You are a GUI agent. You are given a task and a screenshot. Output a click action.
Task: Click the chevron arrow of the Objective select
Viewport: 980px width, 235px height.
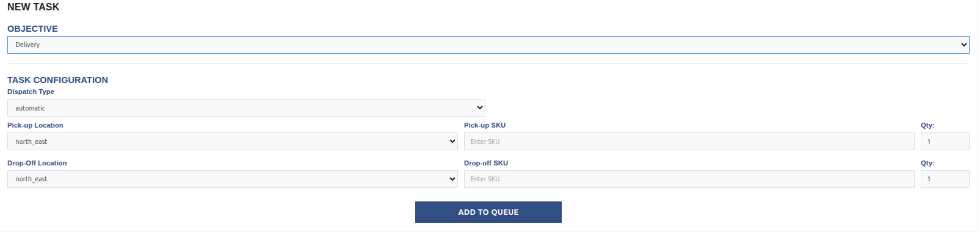click(x=964, y=45)
